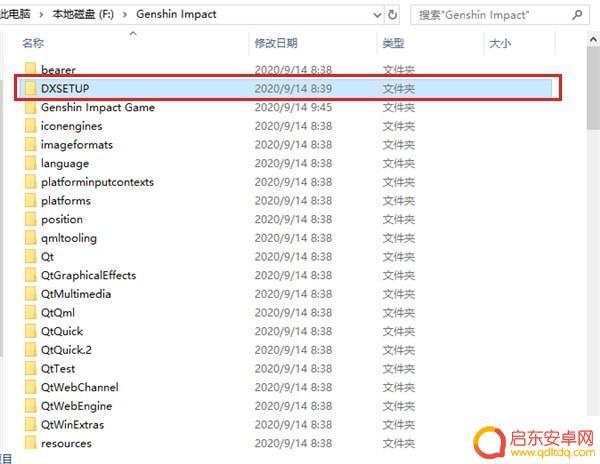Click the "QtGraphicalEffects" folder name
Screen dimensions: 600x464
click(x=88, y=275)
